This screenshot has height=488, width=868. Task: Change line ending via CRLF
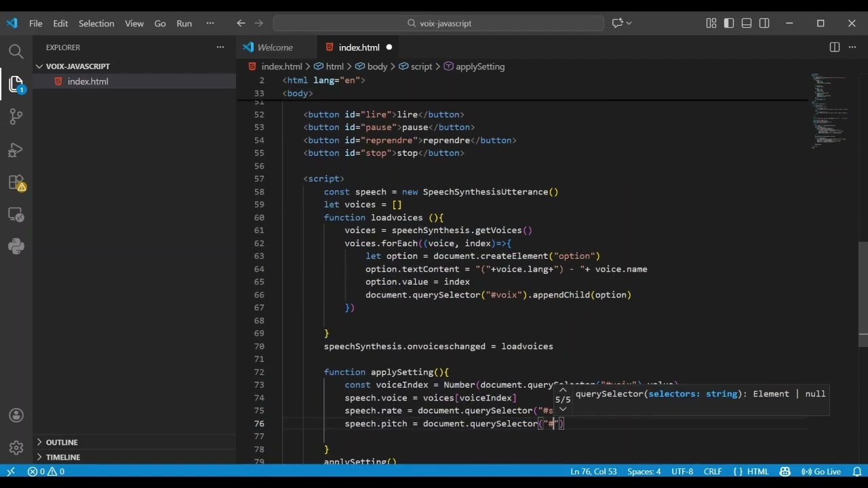coord(713,471)
